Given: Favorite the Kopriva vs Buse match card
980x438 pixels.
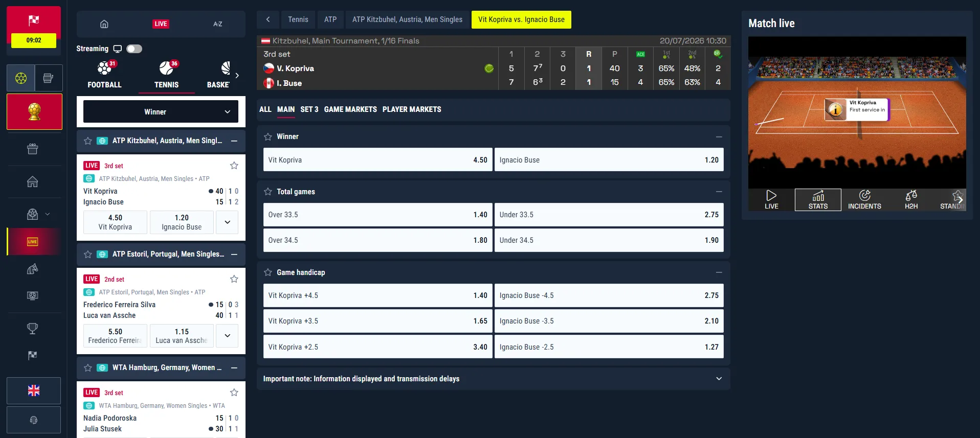Looking at the screenshot, I should coord(234,166).
